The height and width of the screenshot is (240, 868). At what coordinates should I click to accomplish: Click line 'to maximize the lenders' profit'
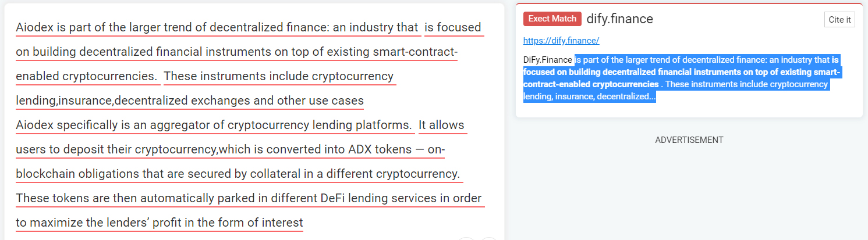[x=160, y=223]
